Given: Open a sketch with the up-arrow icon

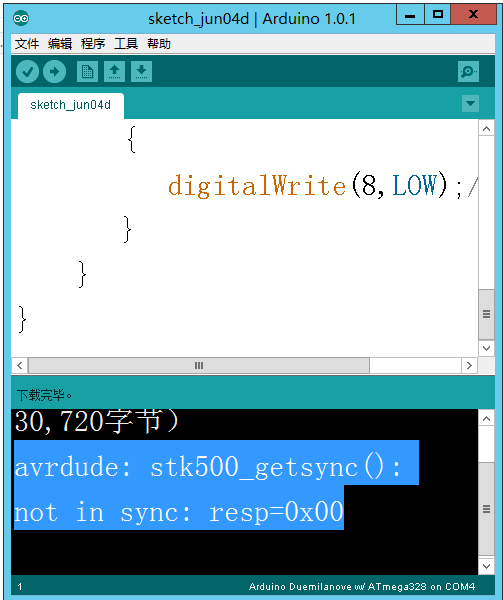Looking at the screenshot, I should (x=114, y=72).
